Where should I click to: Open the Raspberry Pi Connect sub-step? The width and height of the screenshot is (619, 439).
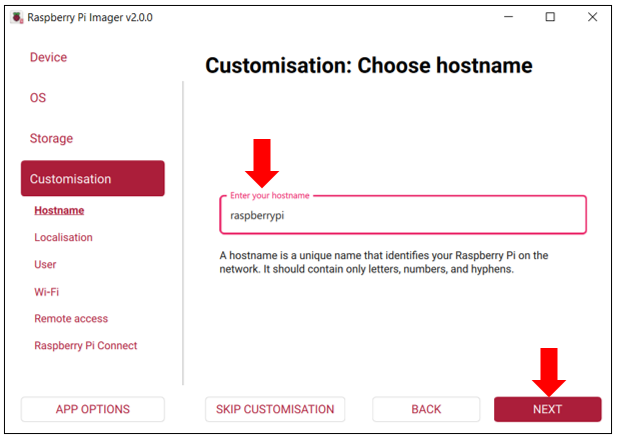pos(86,345)
